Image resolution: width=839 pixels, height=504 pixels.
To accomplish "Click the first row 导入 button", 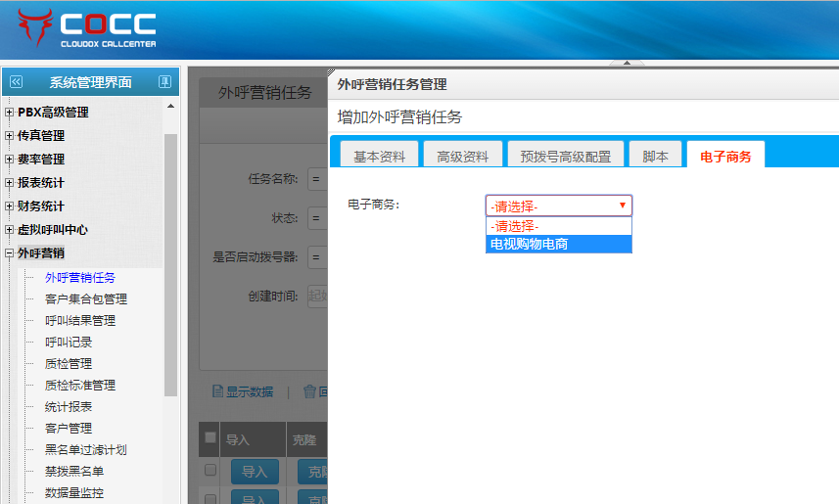I will 255,472.
